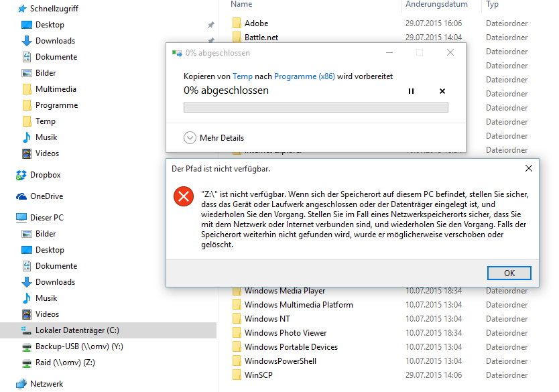Select Lokaler Datenträger (C:) in the tree

(77, 330)
